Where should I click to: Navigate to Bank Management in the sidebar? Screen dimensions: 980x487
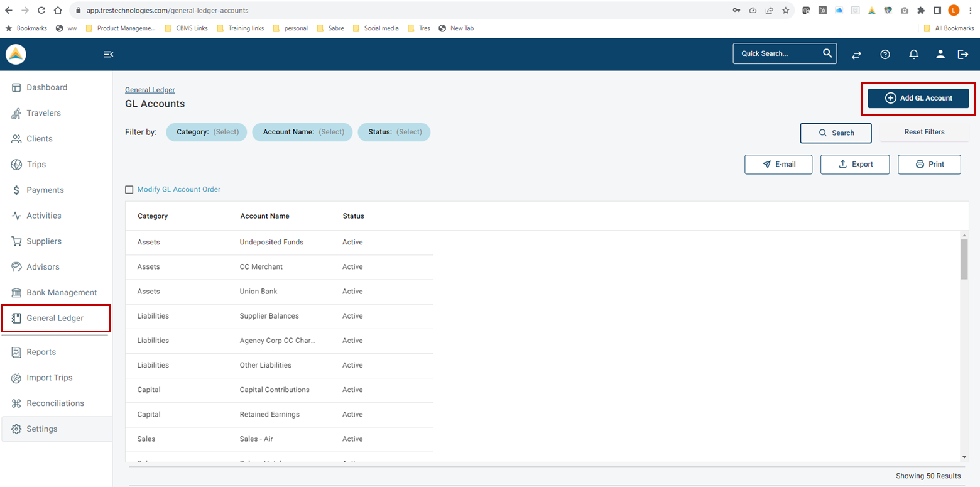pyautogui.click(x=61, y=292)
